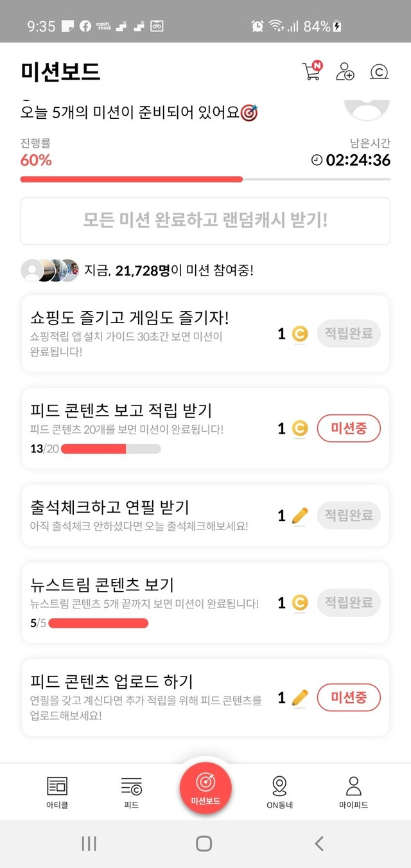Tap the participant avatars group
This screenshot has width=411, height=868.
[x=49, y=270]
